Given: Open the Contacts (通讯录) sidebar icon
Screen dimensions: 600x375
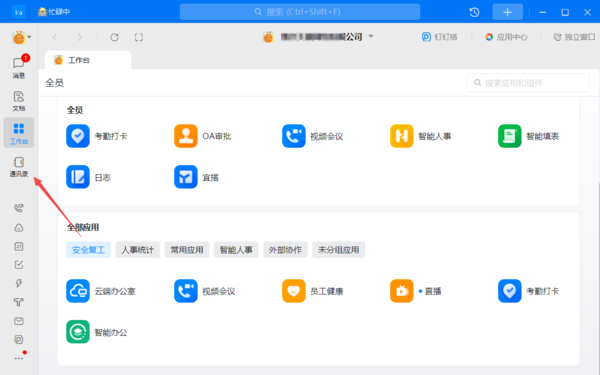Looking at the screenshot, I should tap(19, 167).
